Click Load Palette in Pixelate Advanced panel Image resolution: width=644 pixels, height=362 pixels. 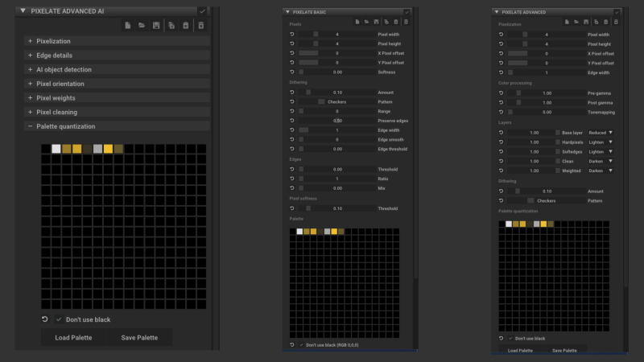click(520, 350)
